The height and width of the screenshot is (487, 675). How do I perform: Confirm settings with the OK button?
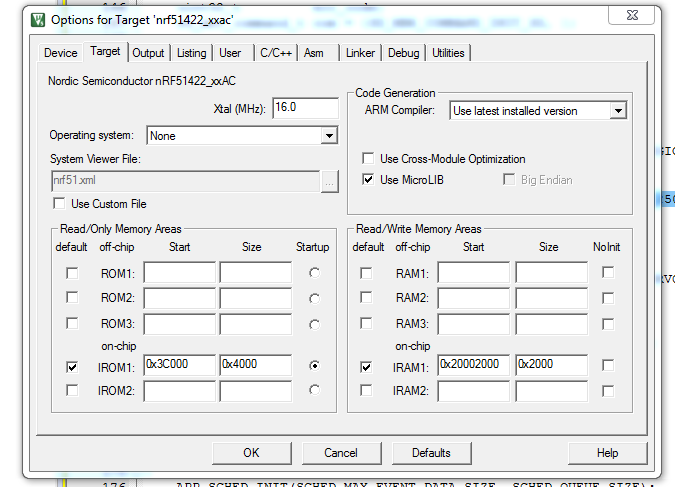pos(252,453)
